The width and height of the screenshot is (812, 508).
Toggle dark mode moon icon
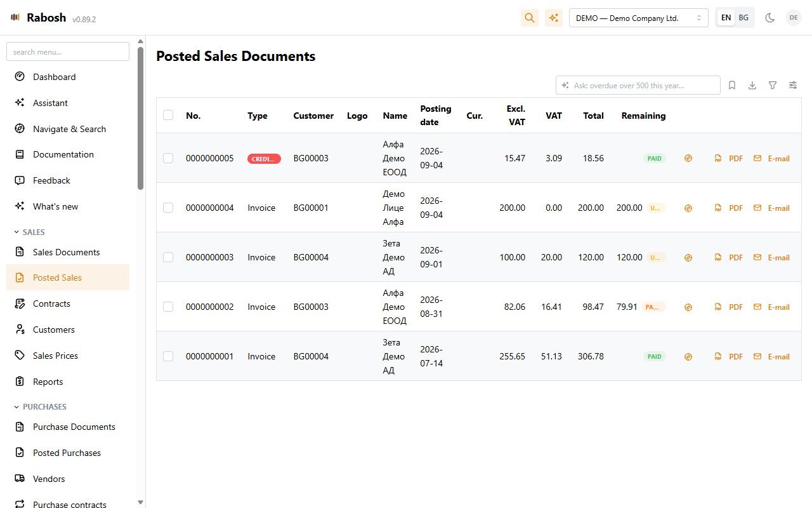pos(770,18)
